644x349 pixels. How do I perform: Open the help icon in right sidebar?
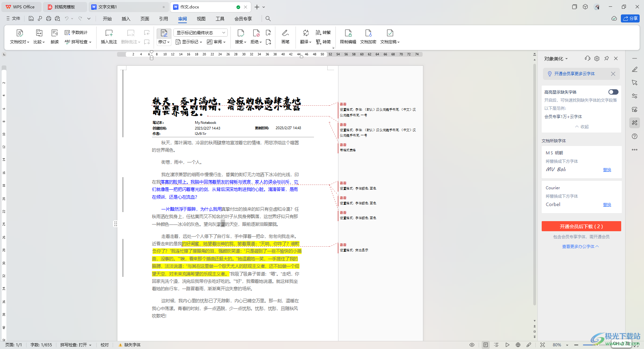[x=635, y=136]
